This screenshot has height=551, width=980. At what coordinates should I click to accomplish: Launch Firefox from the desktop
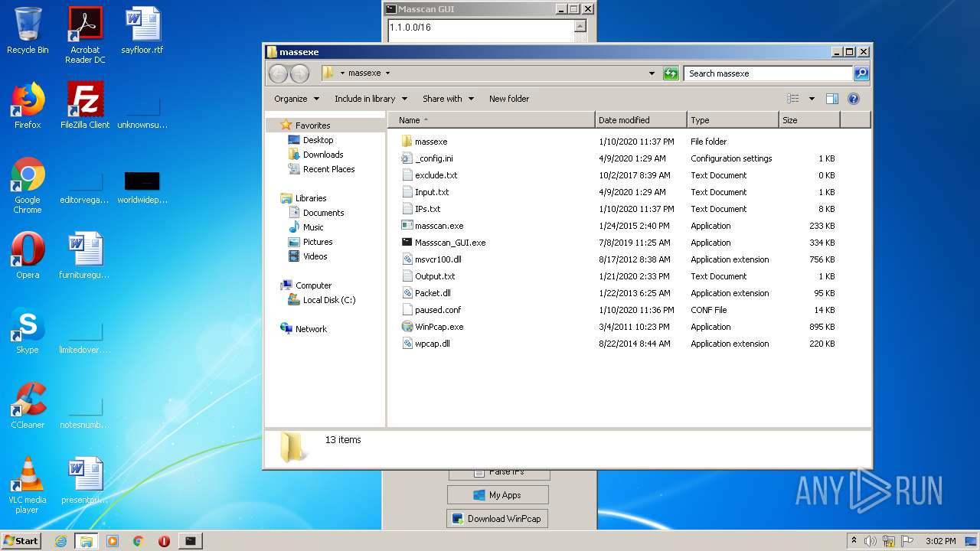28,105
